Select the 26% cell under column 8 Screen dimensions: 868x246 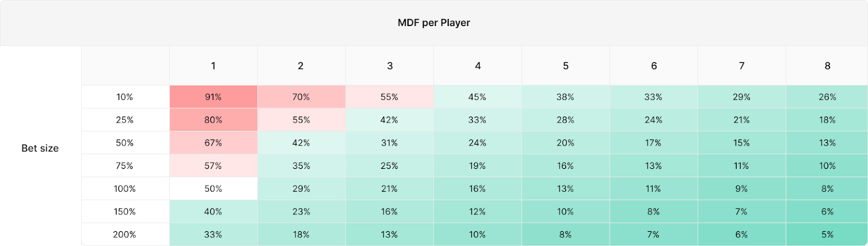(827, 97)
